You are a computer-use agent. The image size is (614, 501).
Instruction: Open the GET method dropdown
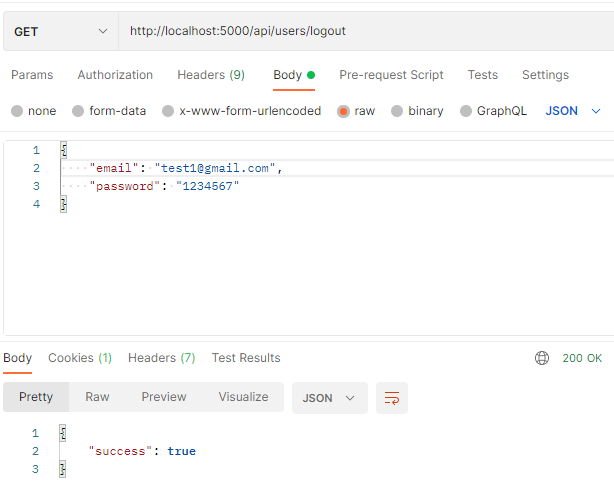(61, 31)
